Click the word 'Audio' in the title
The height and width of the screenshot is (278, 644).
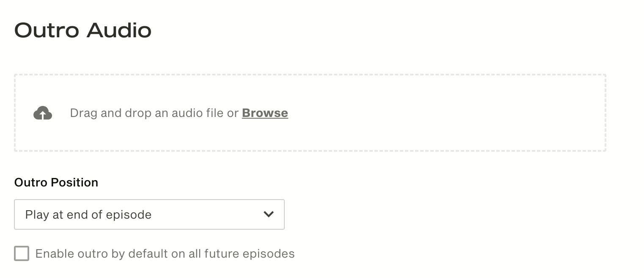pyautogui.click(x=119, y=31)
